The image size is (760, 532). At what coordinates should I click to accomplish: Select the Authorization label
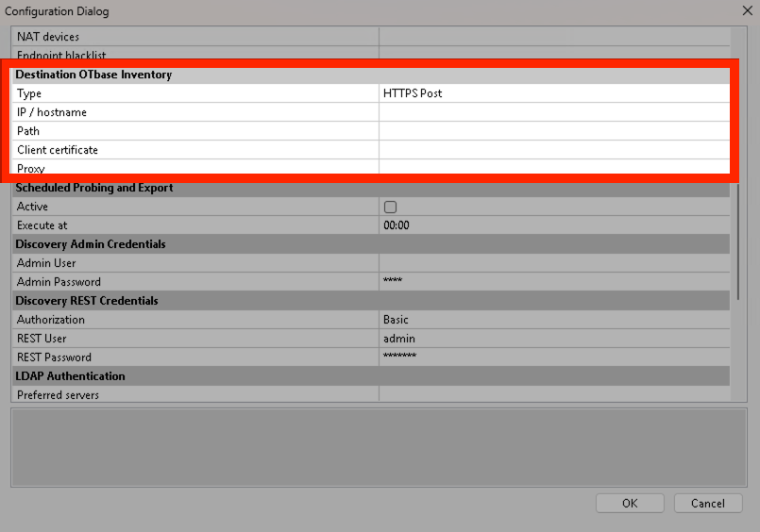click(x=51, y=320)
